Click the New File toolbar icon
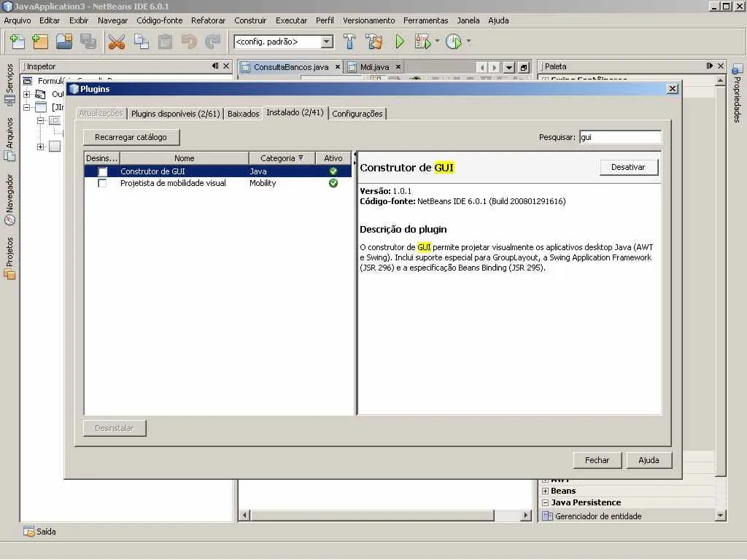This screenshot has width=747, height=560. tap(17, 42)
